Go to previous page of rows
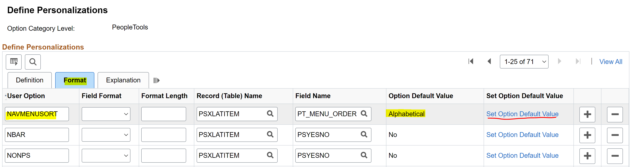Image resolution: width=644 pixels, height=167 pixels. point(489,61)
